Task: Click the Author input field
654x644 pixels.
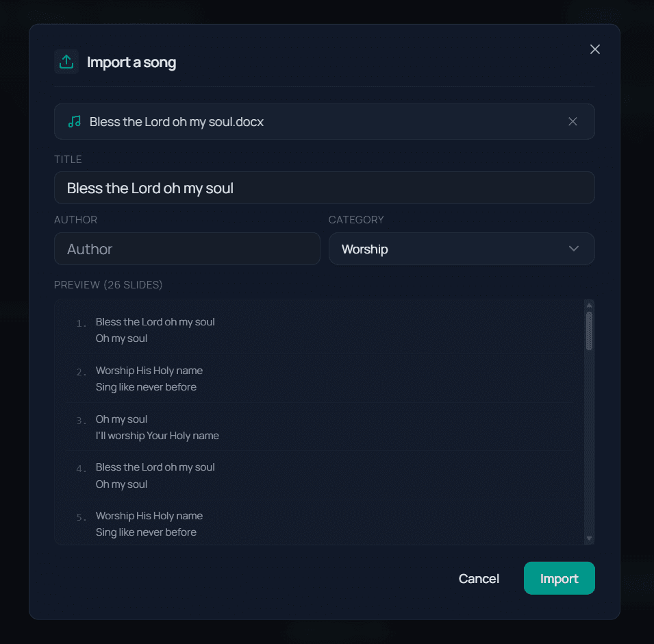Action: coord(187,249)
